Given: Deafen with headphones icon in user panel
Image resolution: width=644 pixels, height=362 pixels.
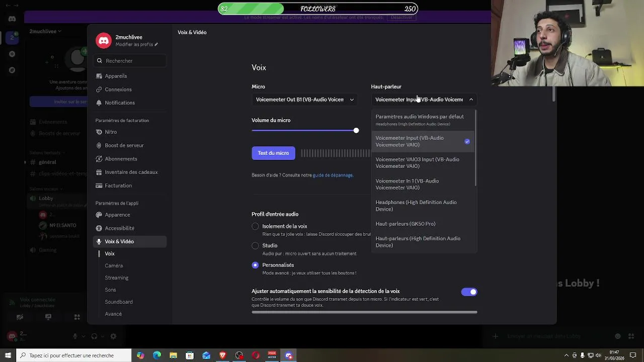Looking at the screenshot, I should click(94, 336).
